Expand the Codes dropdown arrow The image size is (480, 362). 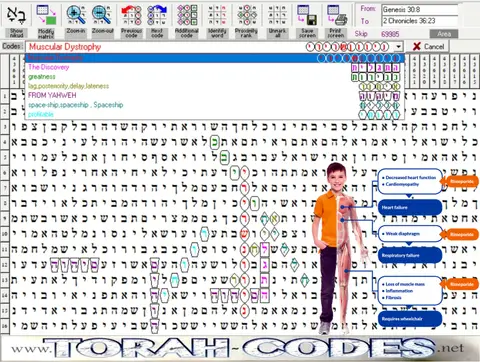click(398, 47)
